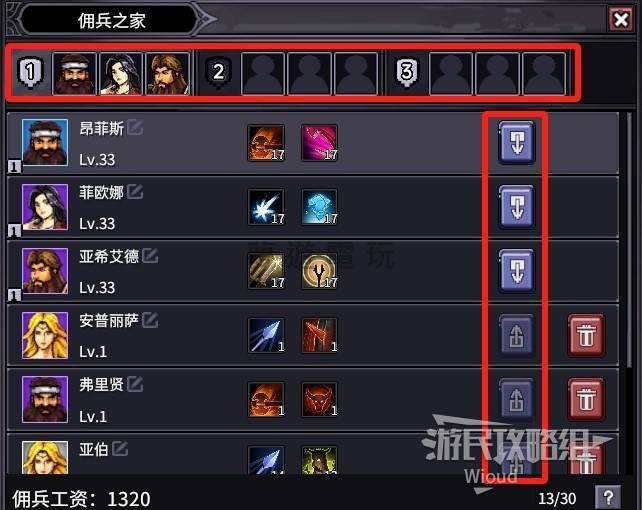The width and height of the screenshot is (642, 510).
Task: Click 菲欧娜's blue ice head skill icon
Action: 319,207
